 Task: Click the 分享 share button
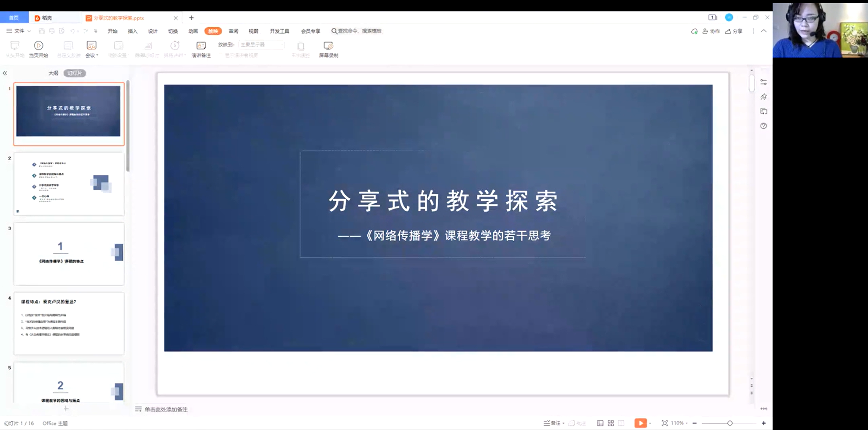[x=734, y=31]
